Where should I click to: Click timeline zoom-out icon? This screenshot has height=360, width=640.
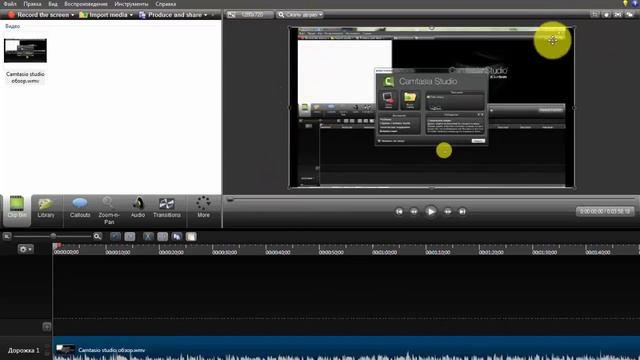click(x=7, y=236)
